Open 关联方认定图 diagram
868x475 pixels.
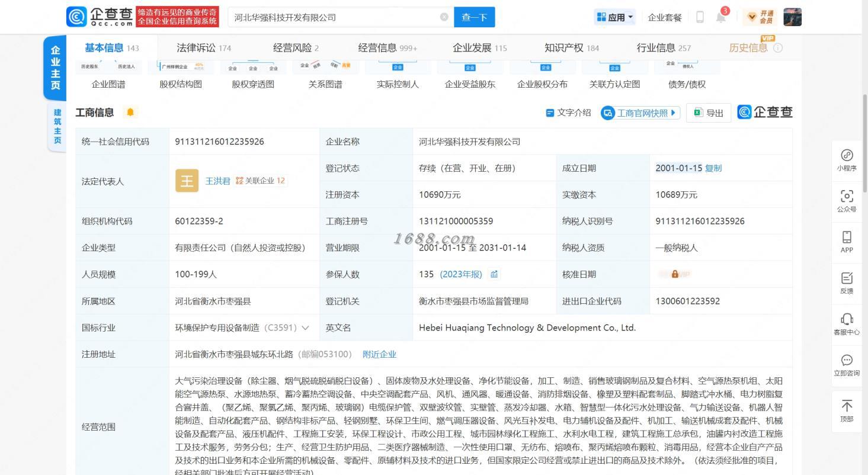click(x=614, y=84)
